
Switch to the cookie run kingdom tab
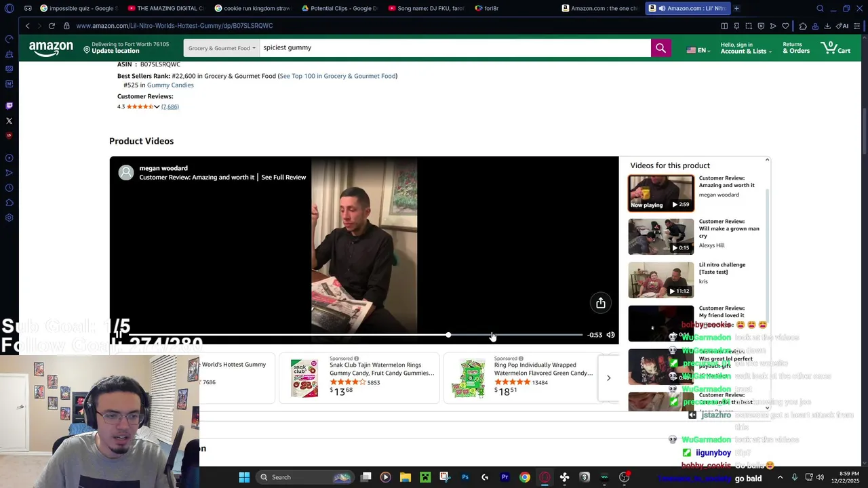[x=252, y=8]
